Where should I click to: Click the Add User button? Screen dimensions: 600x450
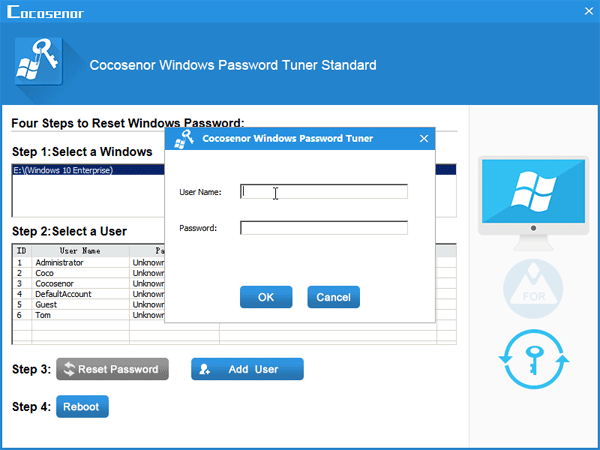click(247, 369)
